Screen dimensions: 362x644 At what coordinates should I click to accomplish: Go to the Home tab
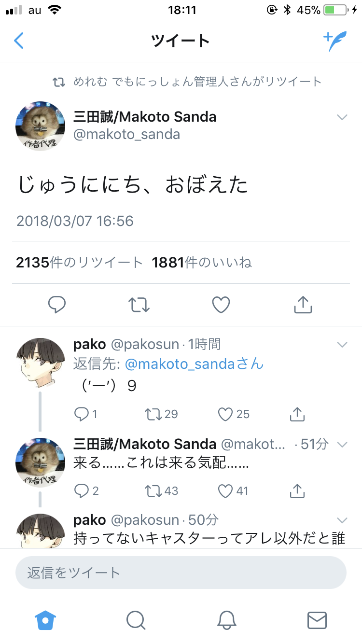point(45,620)
